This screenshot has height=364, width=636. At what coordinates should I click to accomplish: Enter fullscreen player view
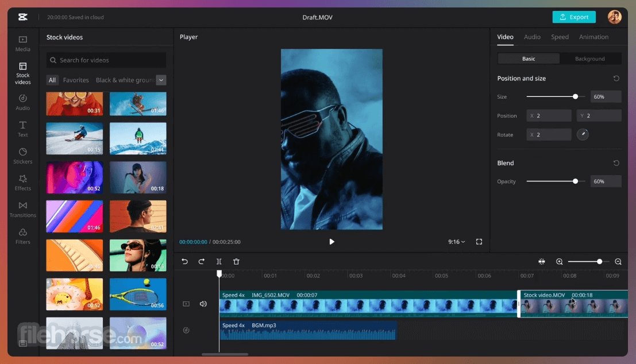(x=479, y=242)
